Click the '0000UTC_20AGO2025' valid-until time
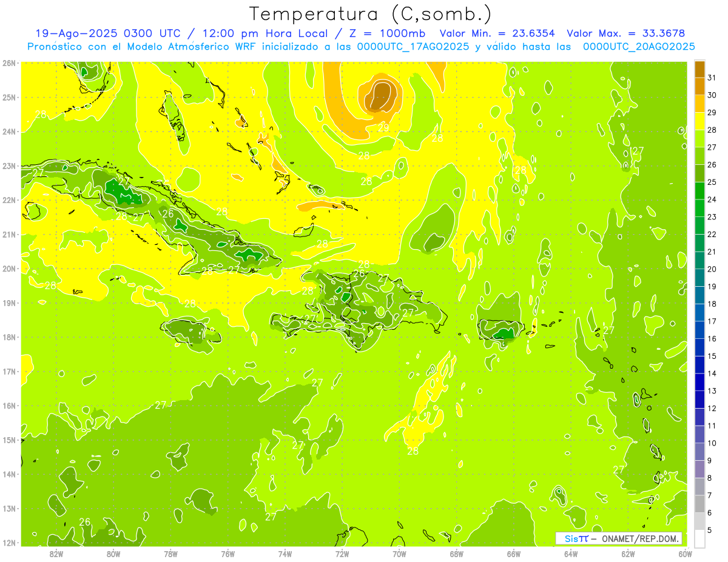728x562 pixels. (639, 46)
